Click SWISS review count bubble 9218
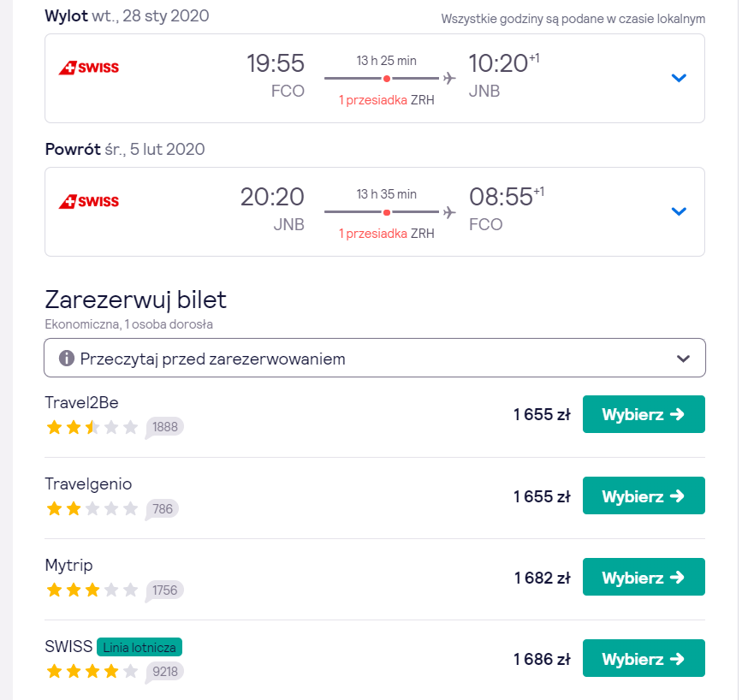This screenshot has width=742, height=700. [164, 672]
